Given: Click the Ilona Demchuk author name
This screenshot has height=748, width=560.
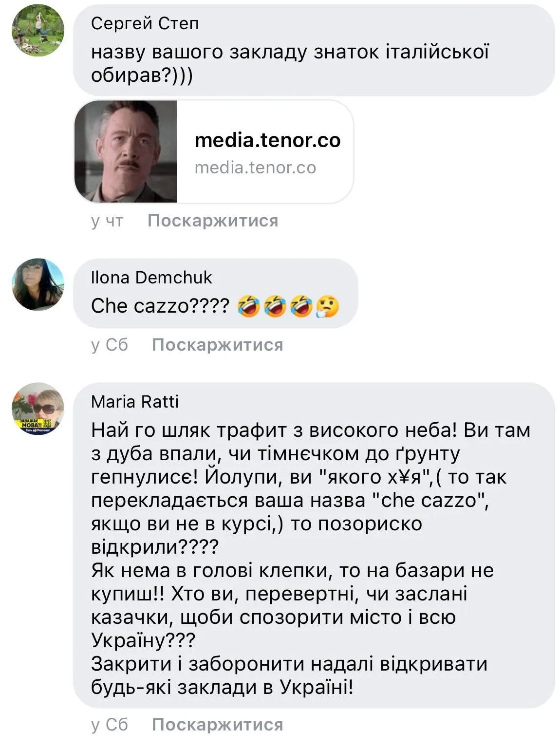Looking at the screenshot, I should [151, 278].
